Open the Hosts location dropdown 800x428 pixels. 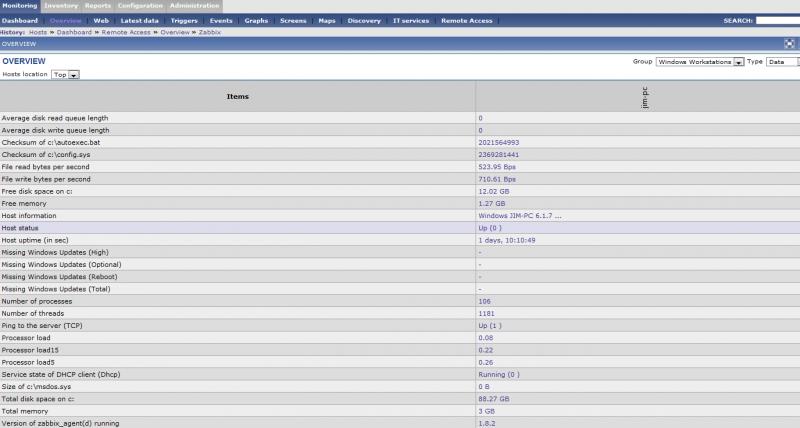[x=65, y=74]
